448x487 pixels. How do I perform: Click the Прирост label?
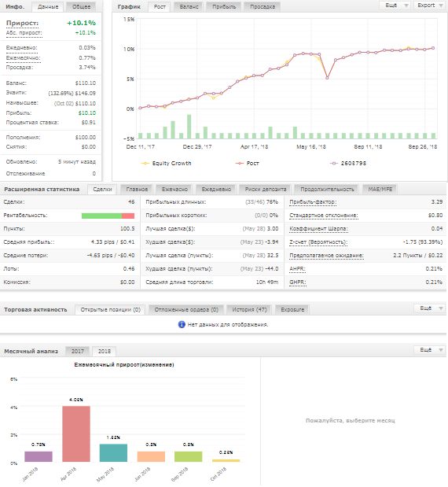22,24
